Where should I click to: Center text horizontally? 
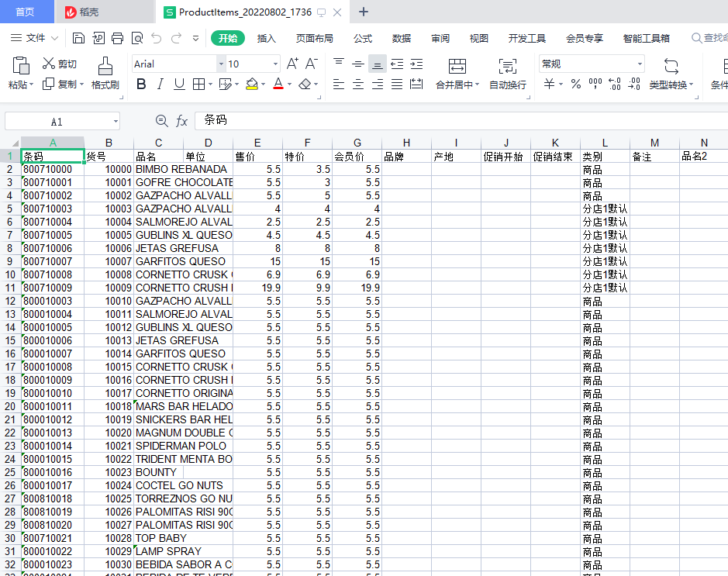click(x=358, y=84)
